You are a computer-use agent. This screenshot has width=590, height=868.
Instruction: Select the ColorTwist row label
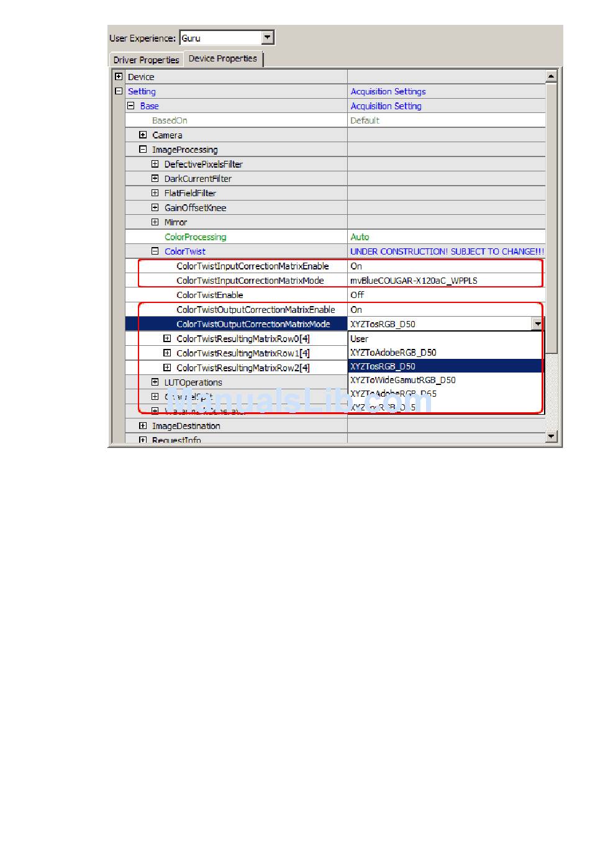click(185, 251)
